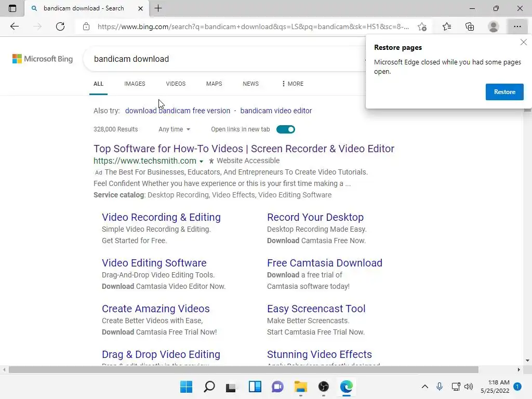This screenshot has width=532, height=399.
Task: Open Record Your Desktop link
Action: [x=315, y=217]
